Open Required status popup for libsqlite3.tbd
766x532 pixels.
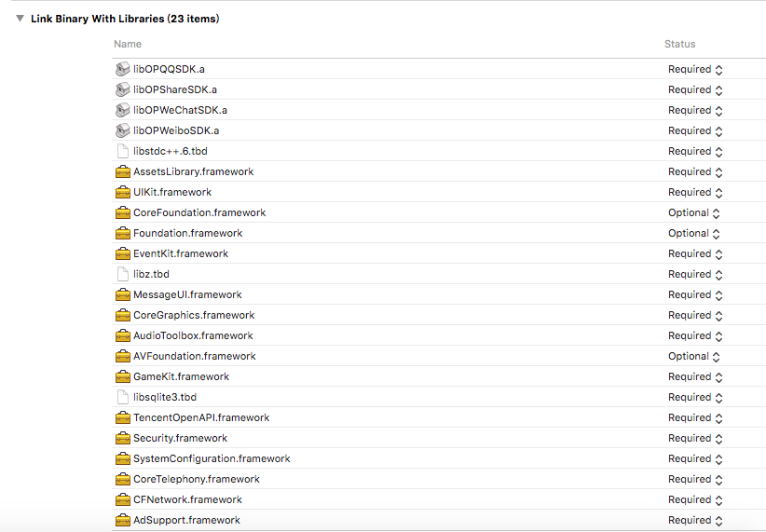695,397
